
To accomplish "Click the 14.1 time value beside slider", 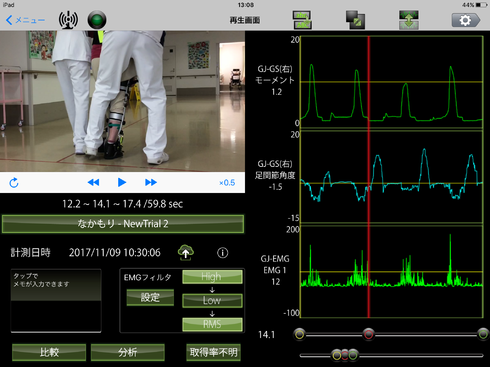I will tap(267, 335).
